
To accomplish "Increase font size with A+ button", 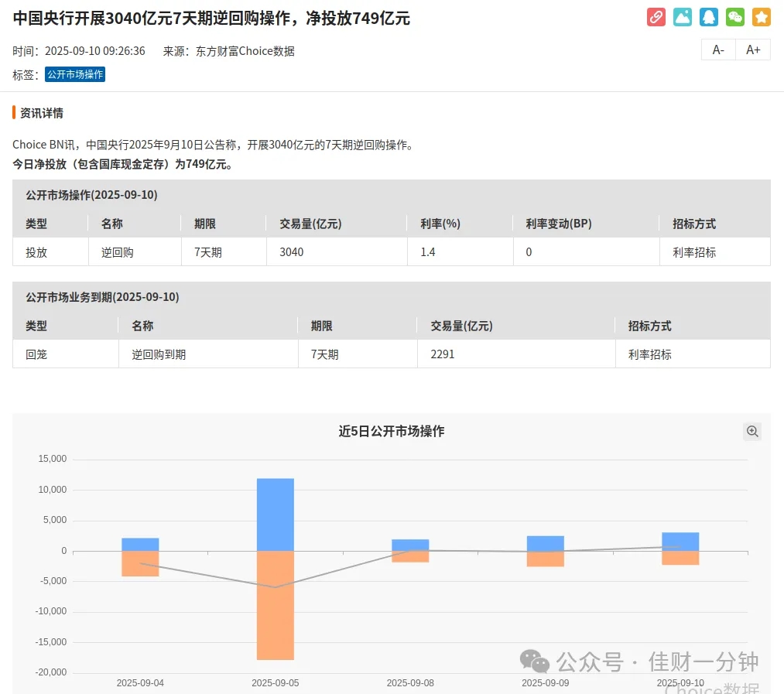I will 753,50.
